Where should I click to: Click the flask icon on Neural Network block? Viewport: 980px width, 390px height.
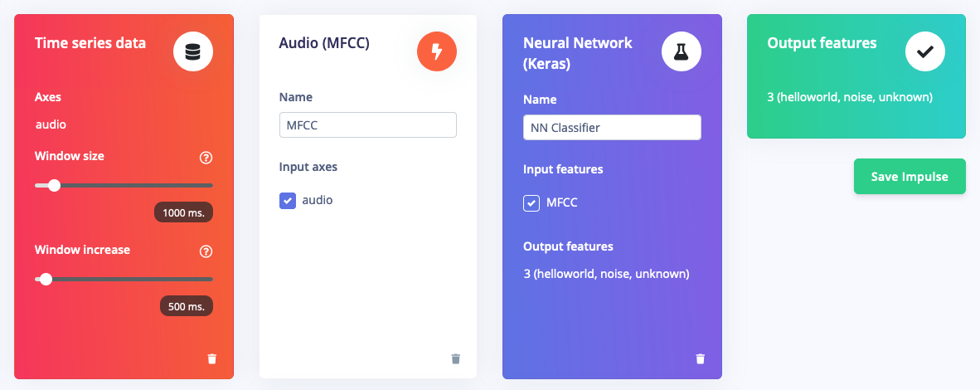(682, 51)
